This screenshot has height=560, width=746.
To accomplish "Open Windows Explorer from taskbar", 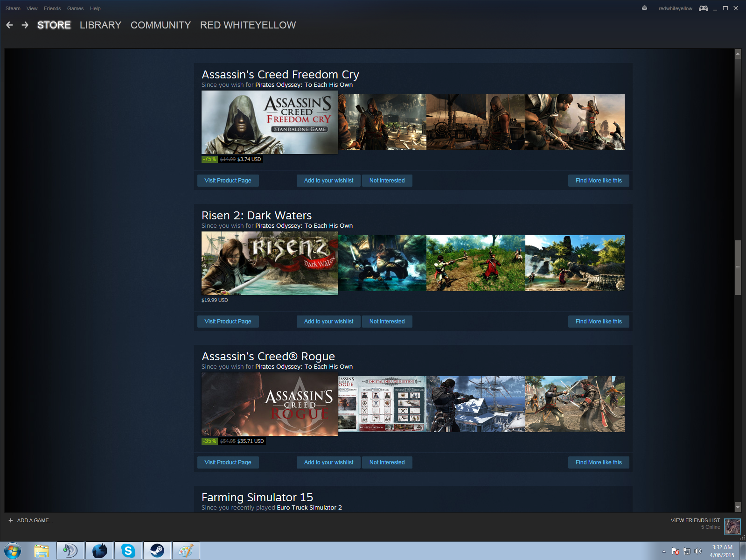I will (x=42, y=551).
